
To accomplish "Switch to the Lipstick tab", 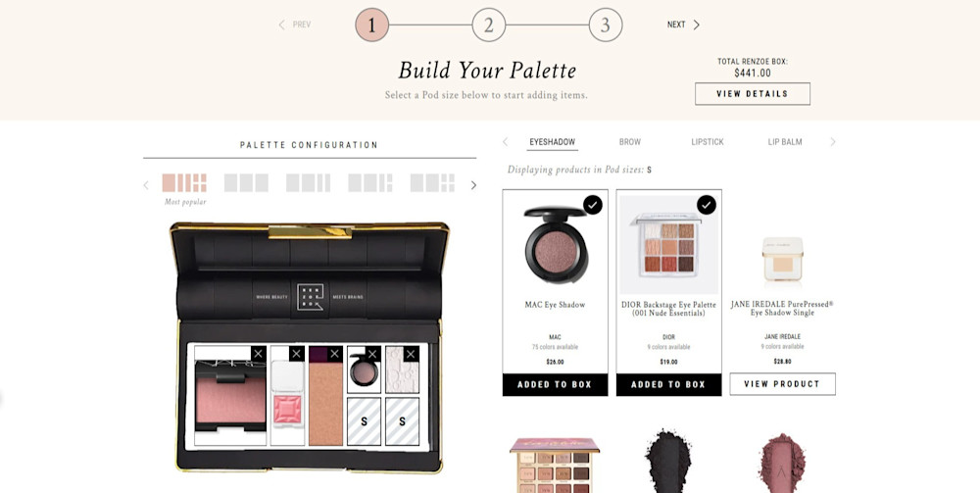I will click(x=708, y=142).
